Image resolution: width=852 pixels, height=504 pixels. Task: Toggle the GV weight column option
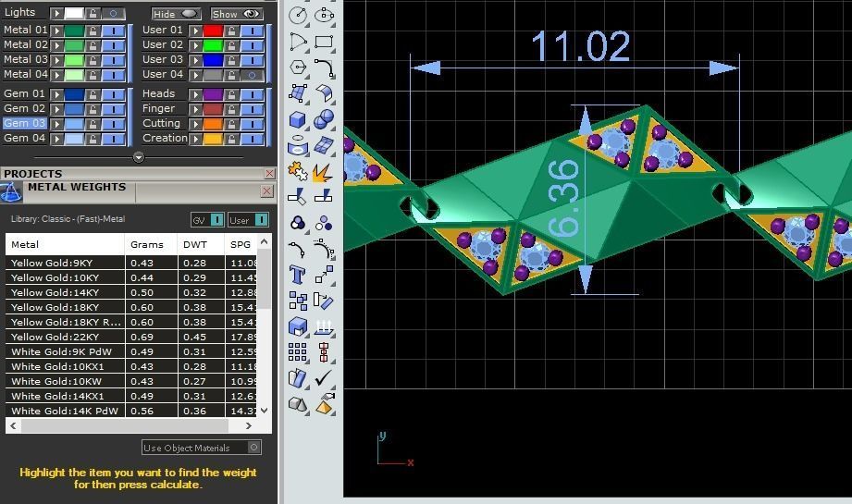(216, 219)
